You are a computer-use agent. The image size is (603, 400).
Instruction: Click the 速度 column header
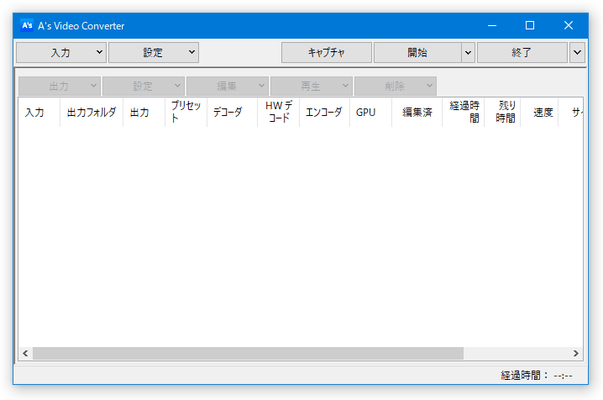(x=540, y=112)
